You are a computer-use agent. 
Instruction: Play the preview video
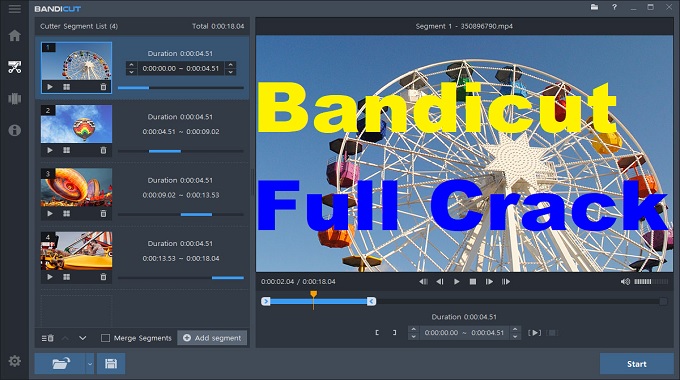click(457, 282)
